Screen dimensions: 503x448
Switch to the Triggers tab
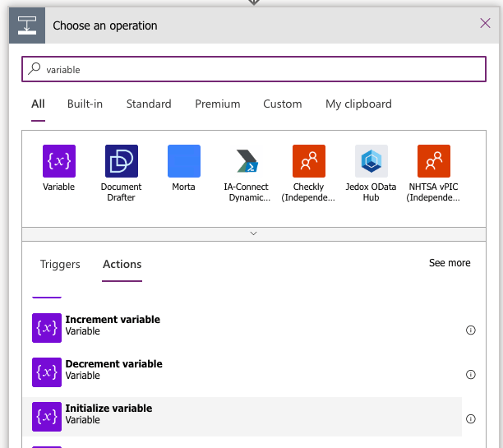60,265
